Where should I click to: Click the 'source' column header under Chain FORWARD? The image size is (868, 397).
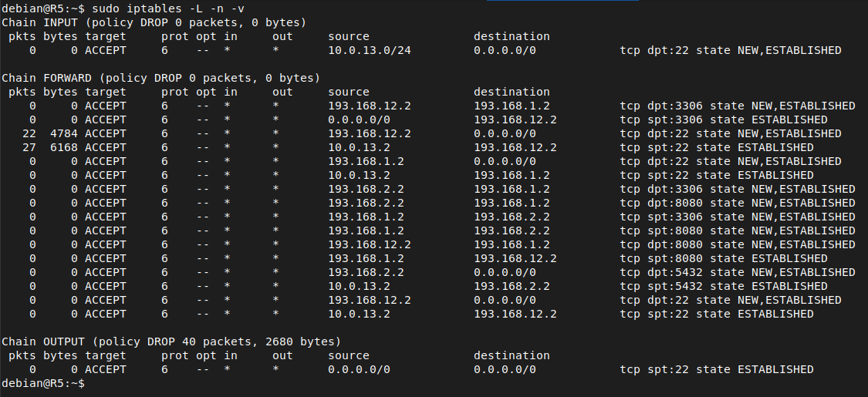click(349, 92)
